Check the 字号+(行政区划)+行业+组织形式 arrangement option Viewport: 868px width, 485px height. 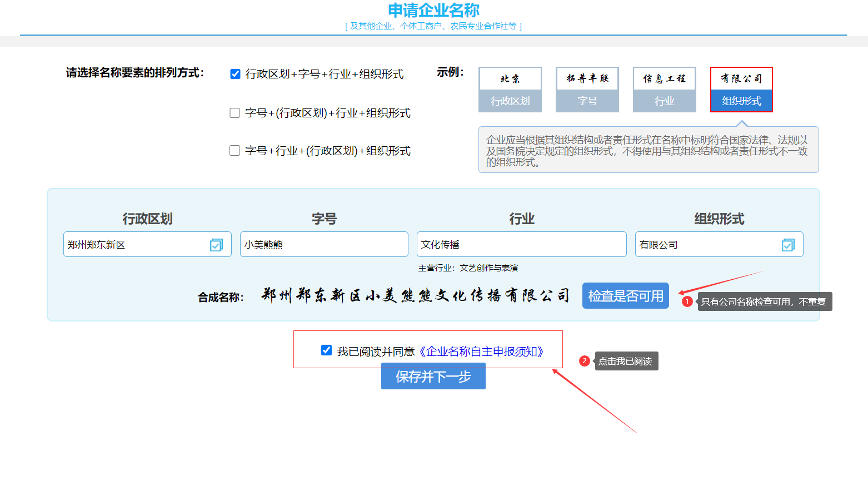235,112
